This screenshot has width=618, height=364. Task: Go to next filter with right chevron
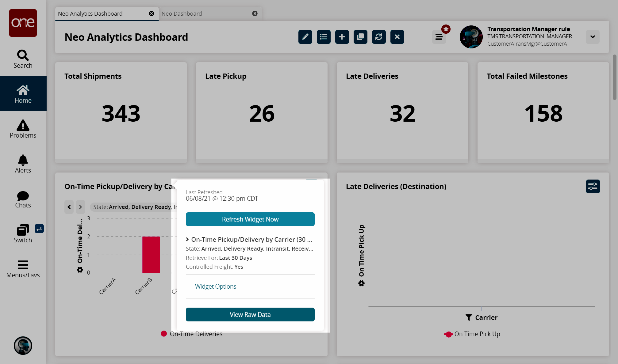pos(80,207)
